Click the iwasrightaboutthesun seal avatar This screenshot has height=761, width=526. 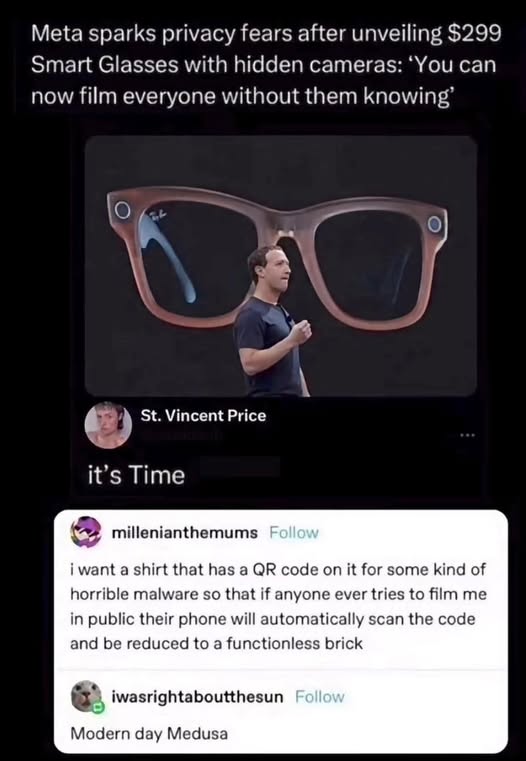click(86, 695)
